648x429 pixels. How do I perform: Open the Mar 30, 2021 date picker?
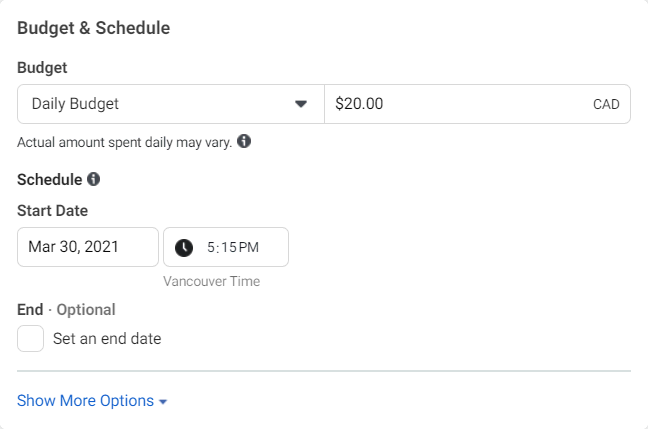[88, 247]
